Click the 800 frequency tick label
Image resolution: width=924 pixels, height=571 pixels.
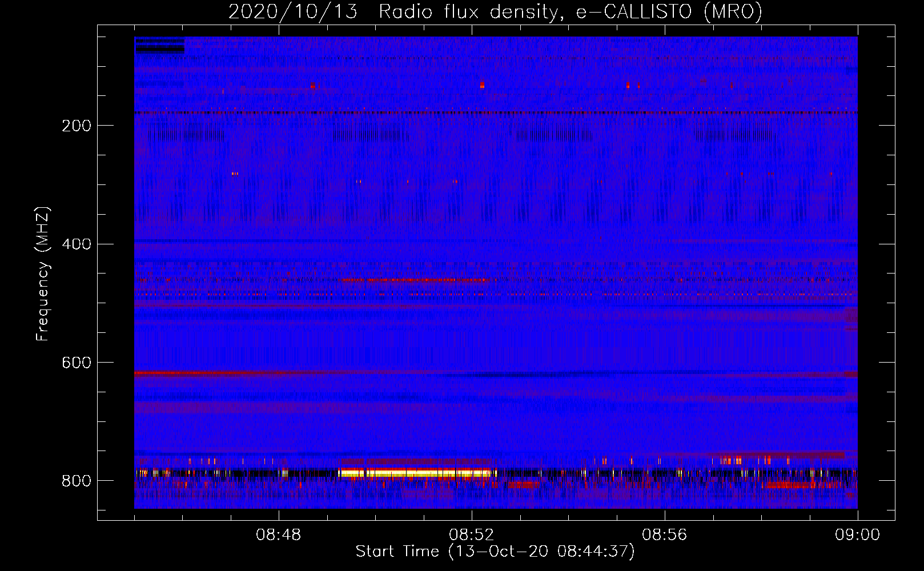77,481
